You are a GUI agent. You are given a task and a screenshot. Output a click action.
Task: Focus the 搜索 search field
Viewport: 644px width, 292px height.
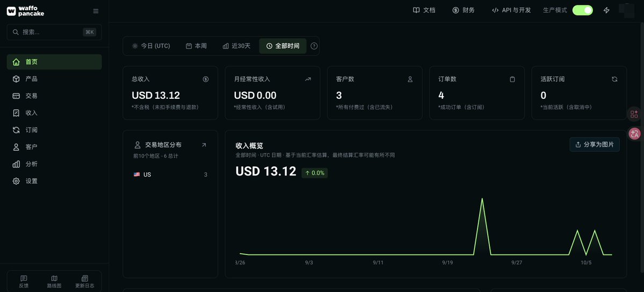coord(54,32)
